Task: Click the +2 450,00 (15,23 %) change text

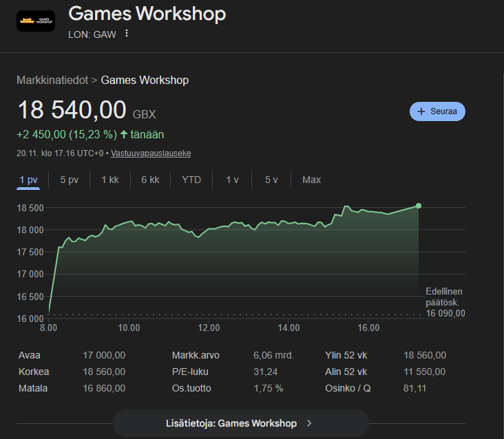Action: click(67, 134)
